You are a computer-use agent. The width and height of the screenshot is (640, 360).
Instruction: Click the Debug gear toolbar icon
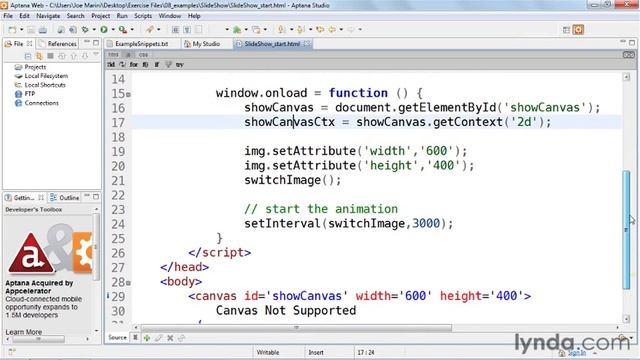pos(85,29)
